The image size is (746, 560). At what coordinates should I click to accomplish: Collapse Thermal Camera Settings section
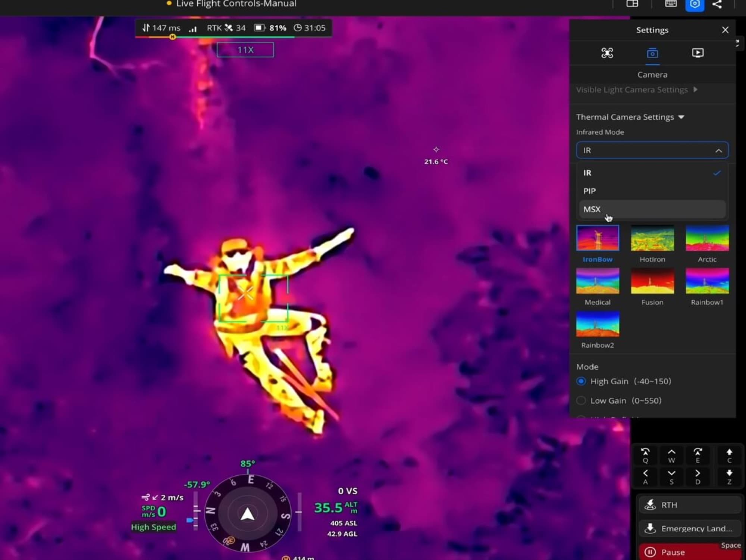tap(630, 117)
